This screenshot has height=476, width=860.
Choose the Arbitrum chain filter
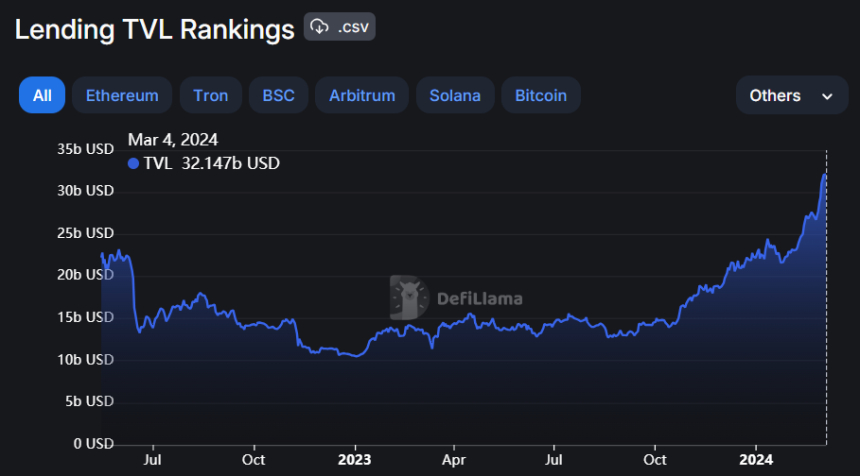pyautogui.click(x=362, y=96)
